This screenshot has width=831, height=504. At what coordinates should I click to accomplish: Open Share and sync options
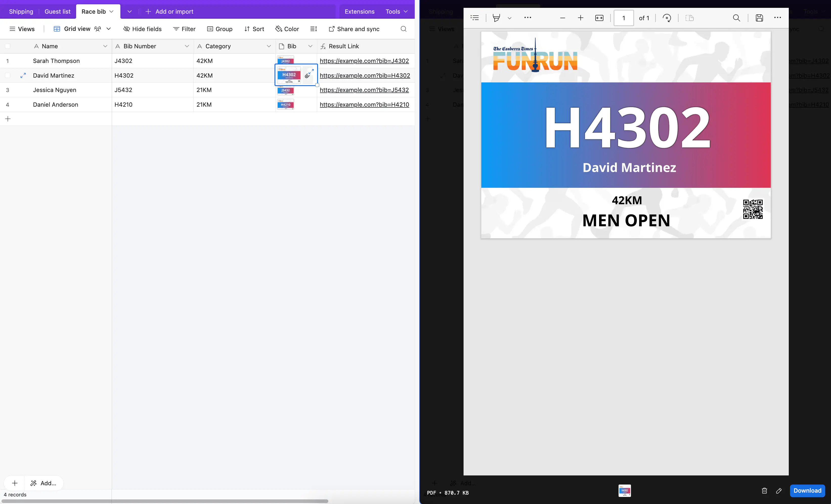[x=354, y=29]
